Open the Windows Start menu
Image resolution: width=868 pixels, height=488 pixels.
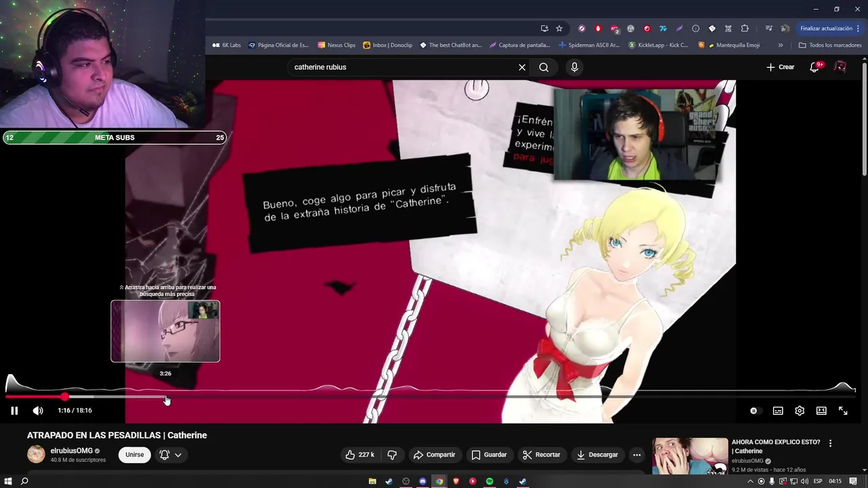click(x=8, y=481)
